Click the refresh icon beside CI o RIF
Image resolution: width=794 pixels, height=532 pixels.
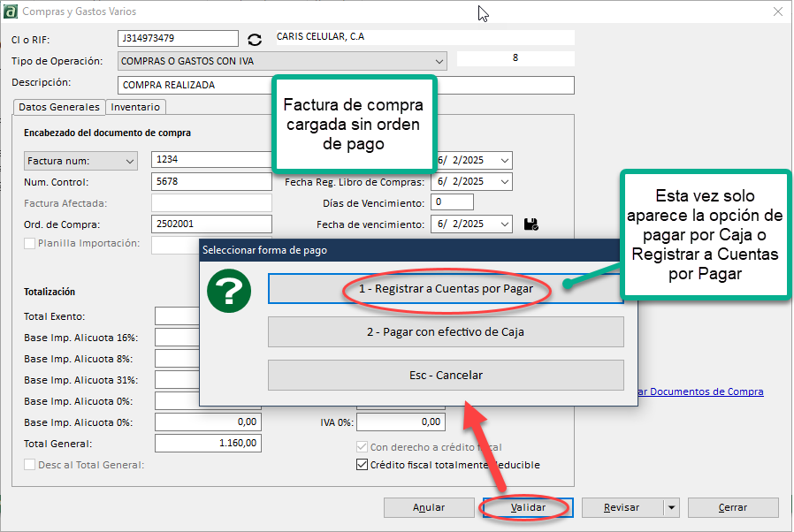(x=254, y=38)
